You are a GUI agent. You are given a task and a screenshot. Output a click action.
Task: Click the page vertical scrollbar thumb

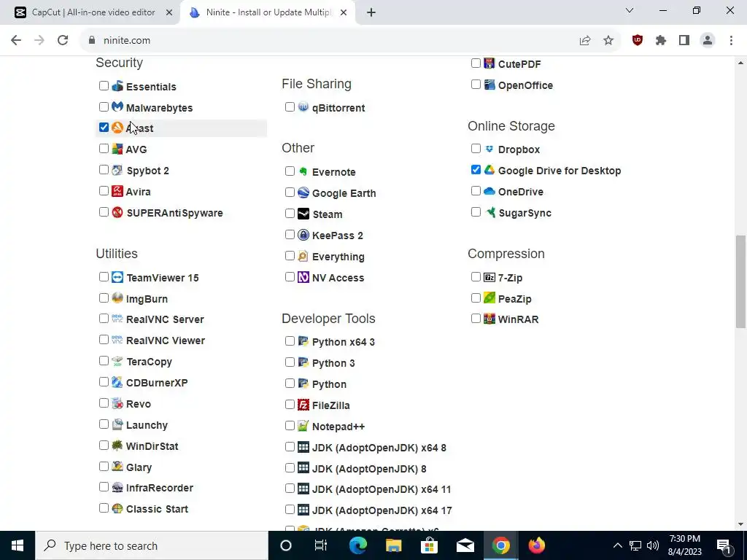740,282
